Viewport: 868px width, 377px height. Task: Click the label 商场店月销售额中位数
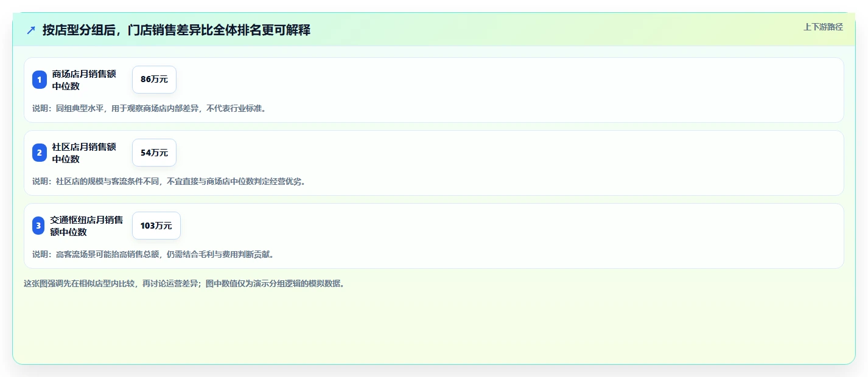coord(84,80)
